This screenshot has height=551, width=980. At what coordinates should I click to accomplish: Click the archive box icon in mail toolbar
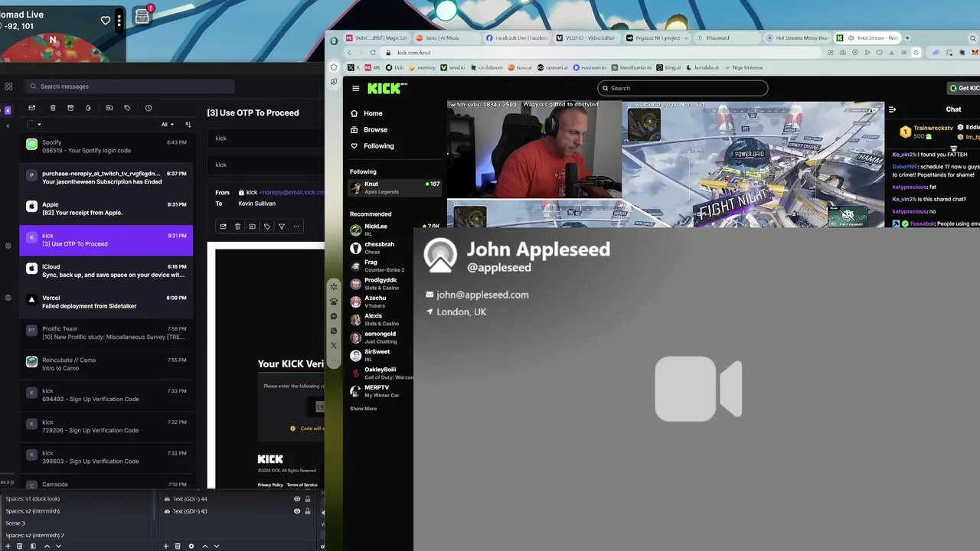(x=70, y=108)
